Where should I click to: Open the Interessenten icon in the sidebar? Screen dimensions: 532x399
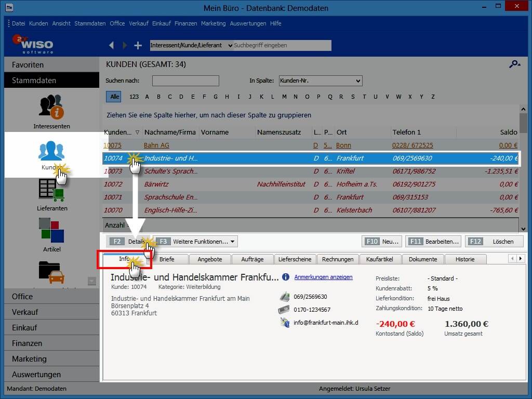click(51, 107)
